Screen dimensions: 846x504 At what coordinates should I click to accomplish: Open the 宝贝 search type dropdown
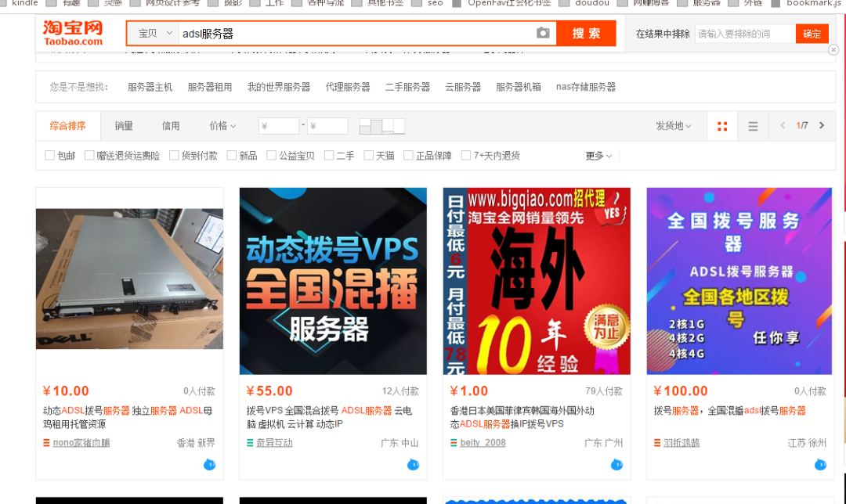click(x=154, y=34)
